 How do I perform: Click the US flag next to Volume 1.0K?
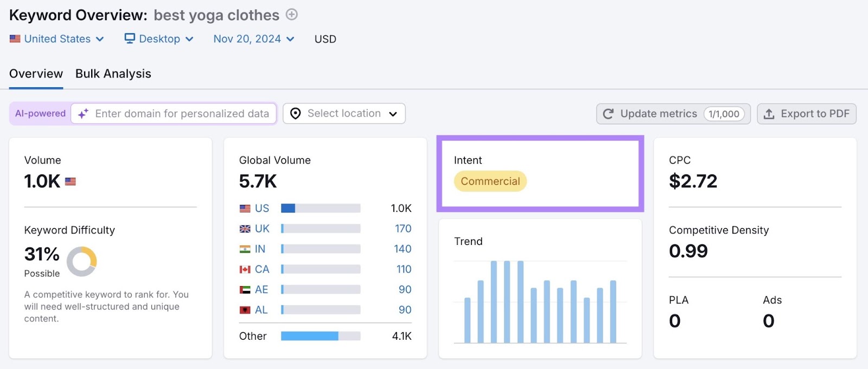pos(71,182)
